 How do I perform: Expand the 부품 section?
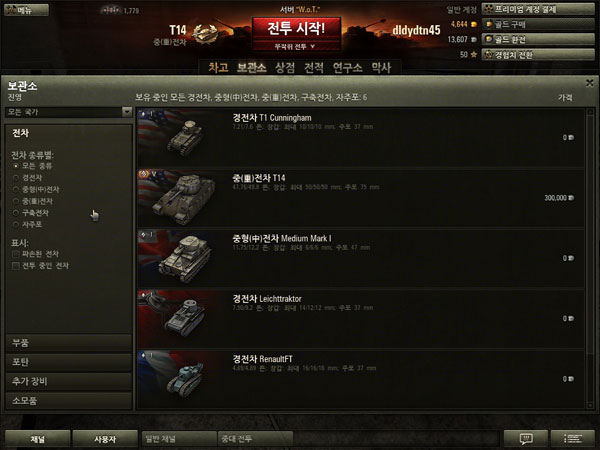pos(68,343)
